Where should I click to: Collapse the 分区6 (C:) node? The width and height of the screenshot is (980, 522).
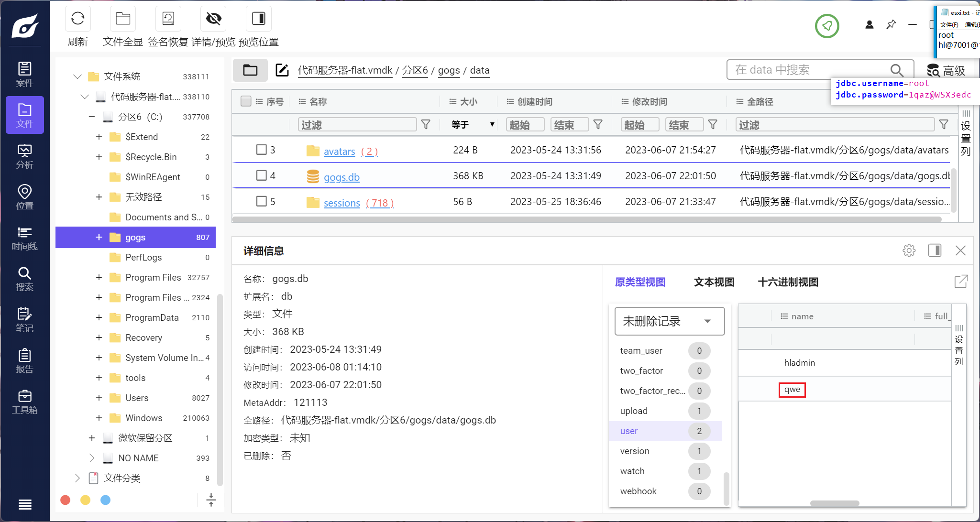tap(92, 117)
